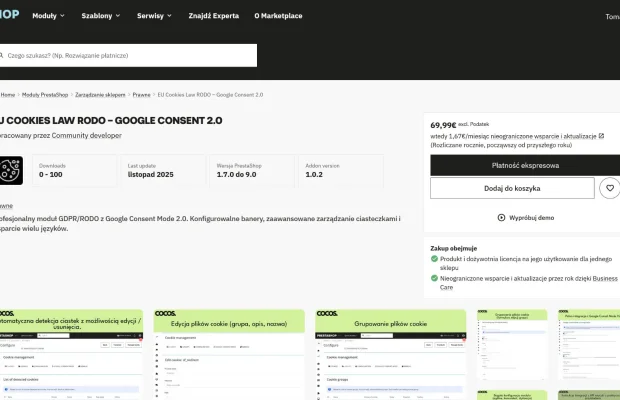Click the play icon beside Wypróbuj demo
This screenshot has height=400, width=620.
coord(501,218)
